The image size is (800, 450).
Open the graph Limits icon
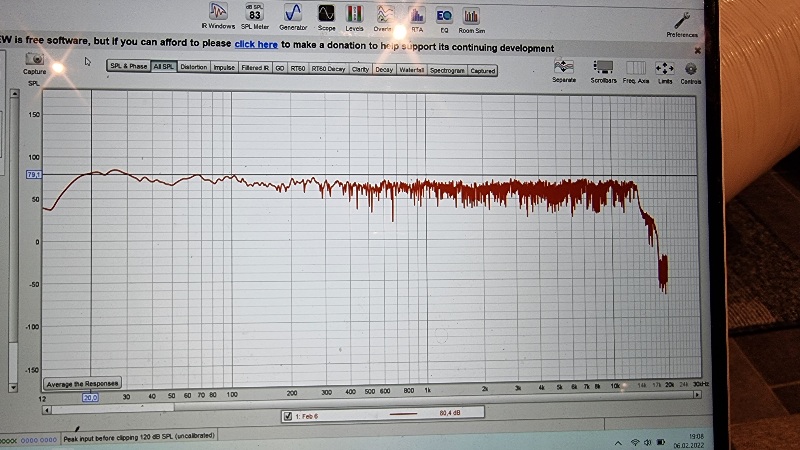(x=665, y=68)
